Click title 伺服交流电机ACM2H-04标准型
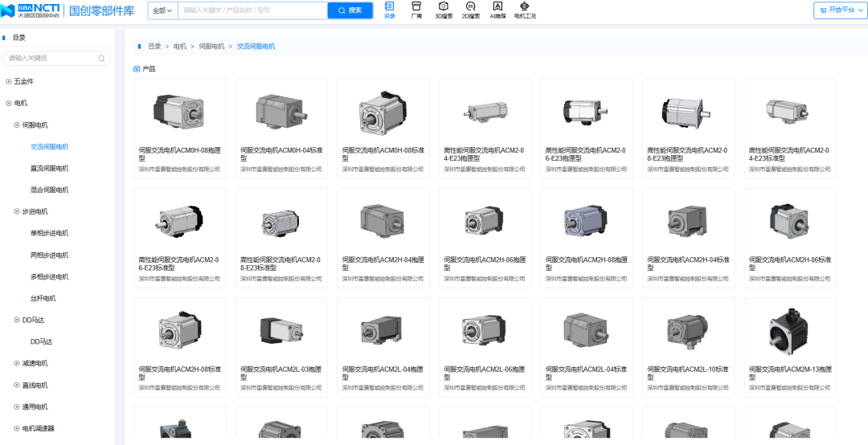Screen dimensions: 868x445 (688, 263)
